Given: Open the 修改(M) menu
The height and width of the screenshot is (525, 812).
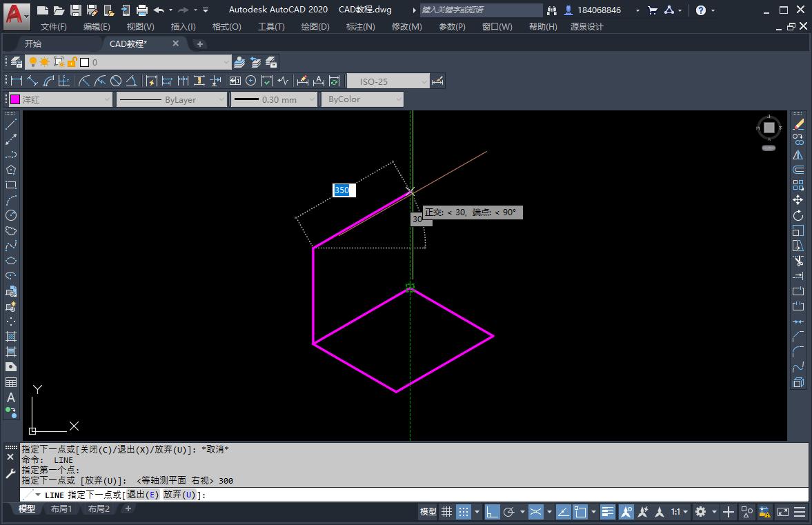Looking at the screenshot, I should point(407,27).
